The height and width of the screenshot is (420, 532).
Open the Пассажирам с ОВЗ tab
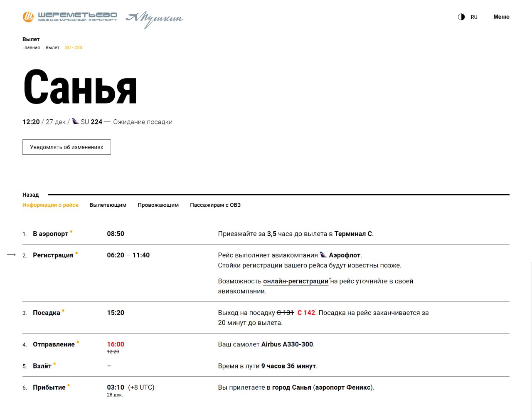[x=215, y=205]
